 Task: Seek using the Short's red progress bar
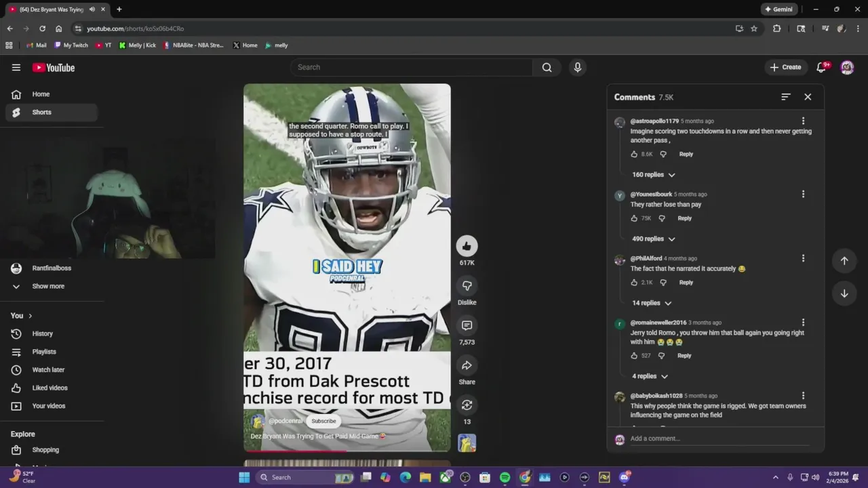347,451
